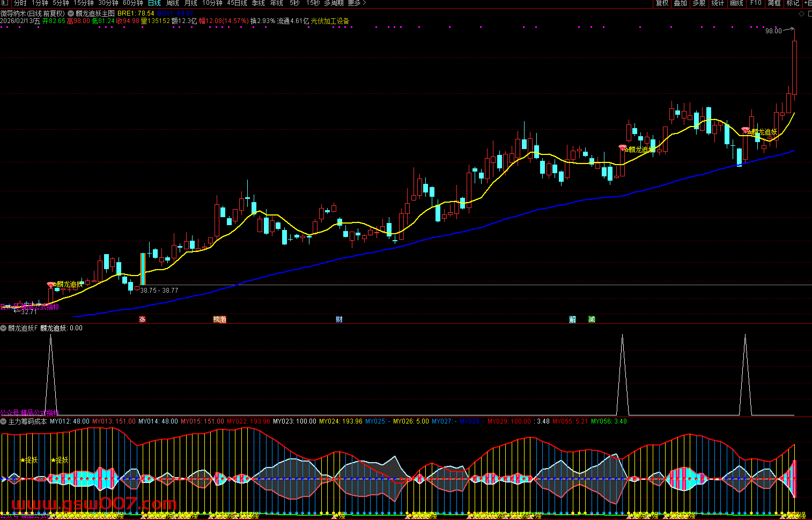Click first red 麟龙追妖 signal icon on chart
812x520 pixels.
(51, 285)
